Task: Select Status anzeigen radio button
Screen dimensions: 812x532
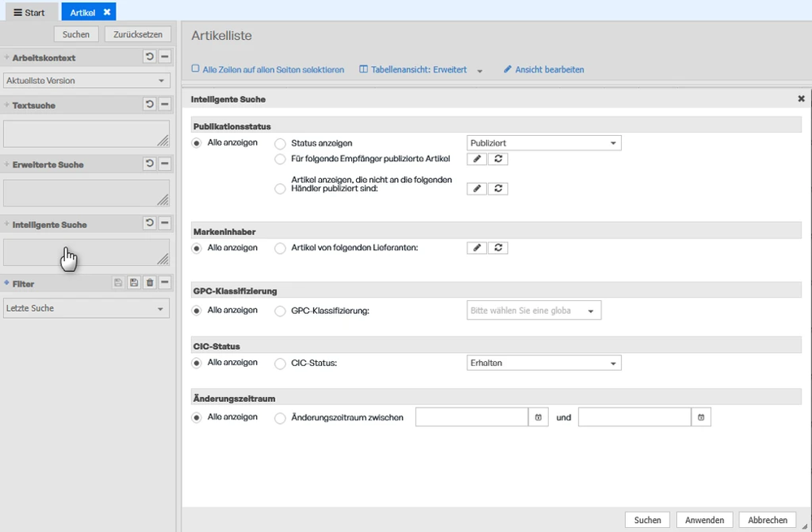Action: 280,144
